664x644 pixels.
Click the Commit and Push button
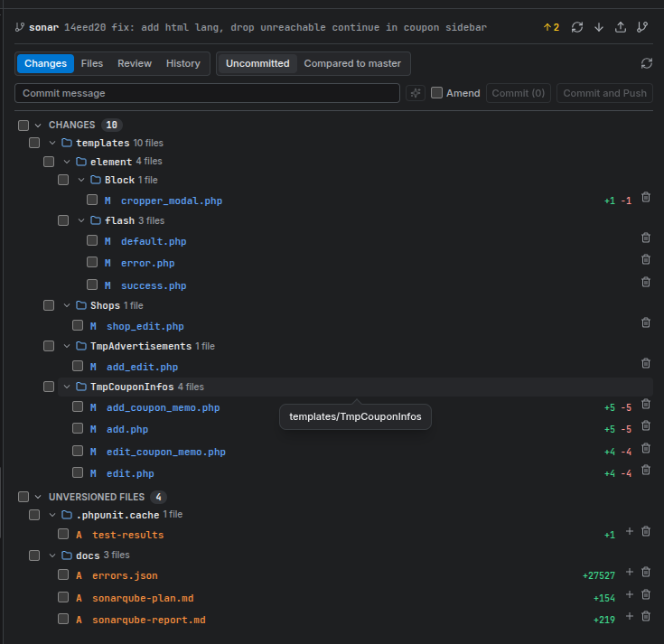(604, 93)
